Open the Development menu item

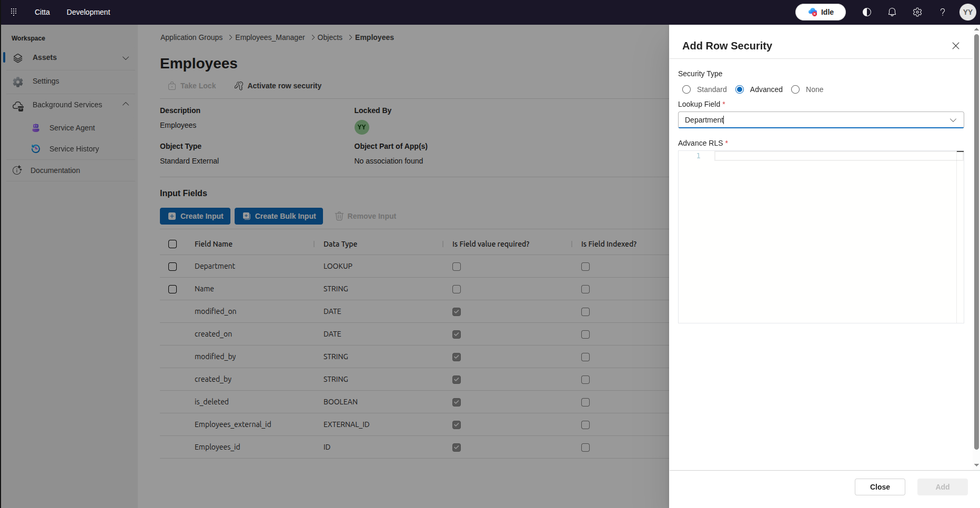[x=88, y=12]
